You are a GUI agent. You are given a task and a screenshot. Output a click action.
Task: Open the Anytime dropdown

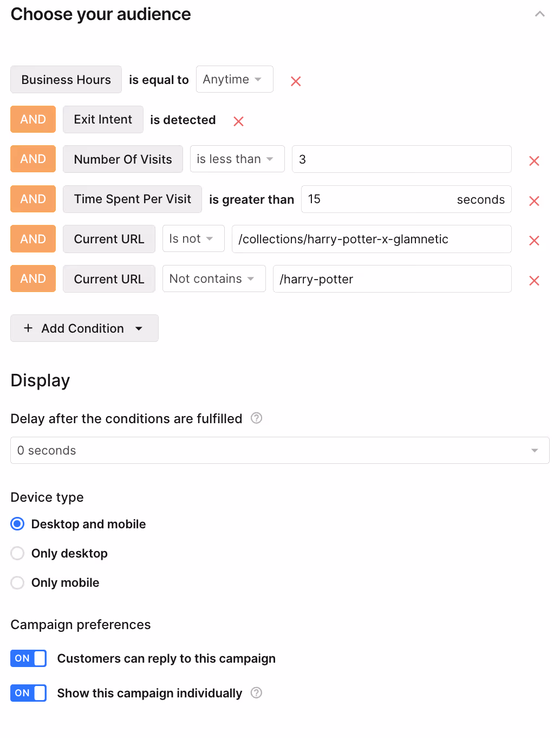tap(235, 79)
